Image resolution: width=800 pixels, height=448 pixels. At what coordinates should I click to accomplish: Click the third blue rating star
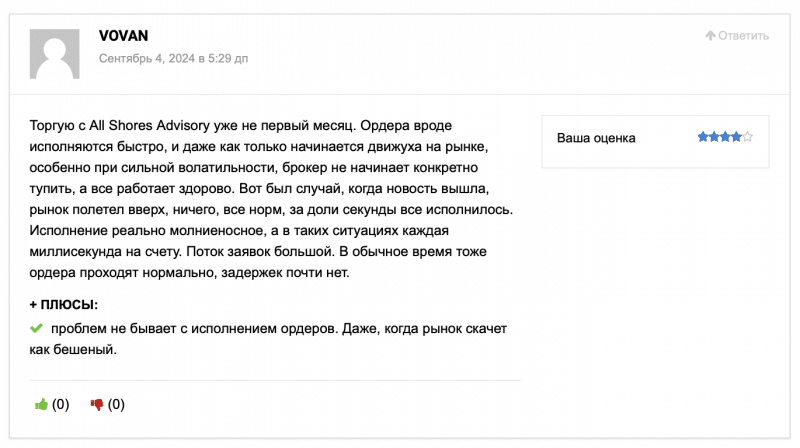[725, 137]
